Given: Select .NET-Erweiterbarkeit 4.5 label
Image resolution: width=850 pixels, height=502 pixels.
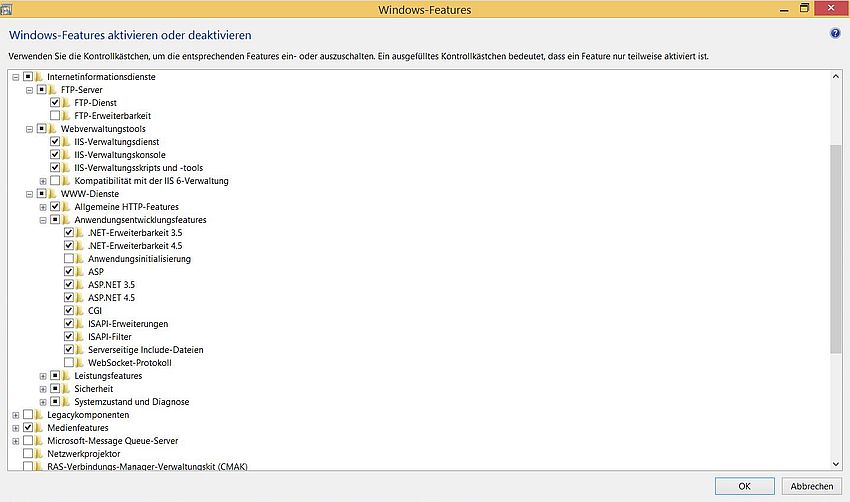Looking at the screenshot, I should [x=135, y=246].
